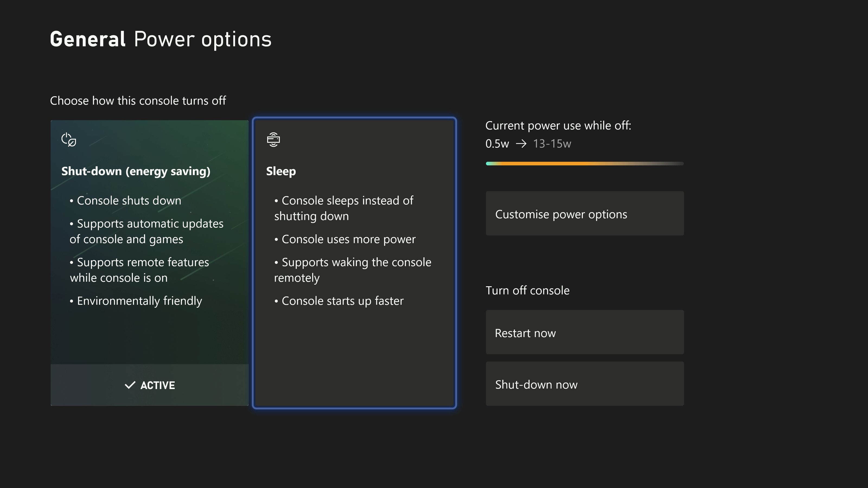The width and height of the screenshot is (868, 488).
Task: Click the energy saving power-leaf icon
Action: (x=69, y=139)
